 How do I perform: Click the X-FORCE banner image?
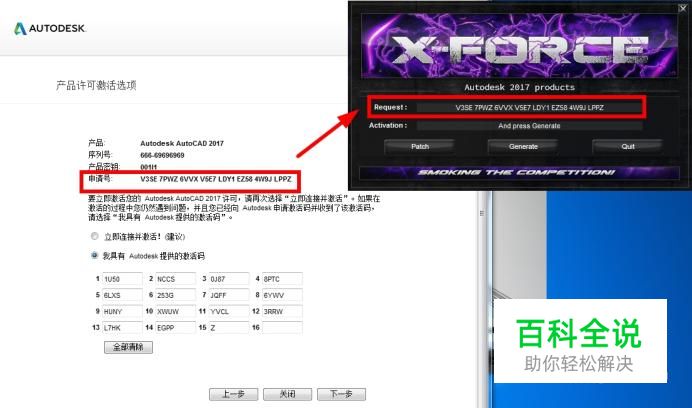coord(519,46)
